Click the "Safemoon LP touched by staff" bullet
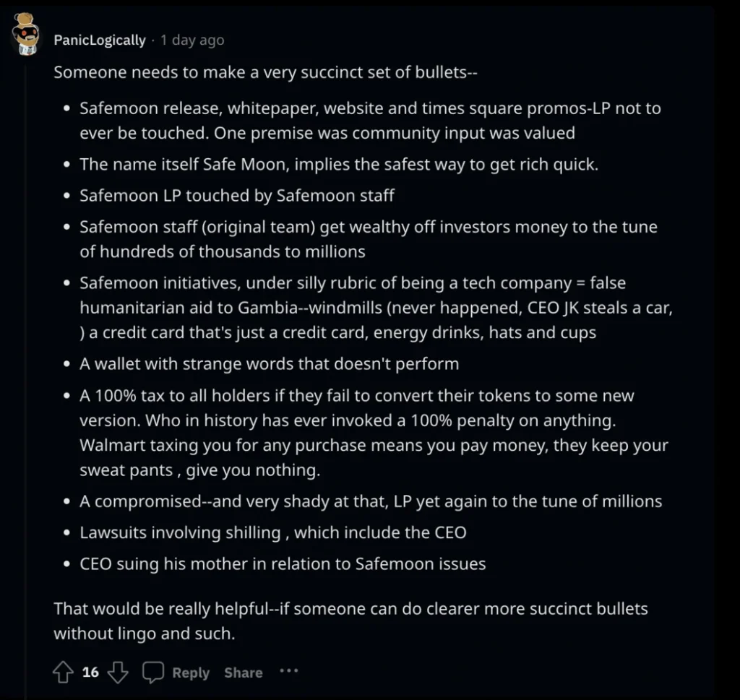The width and height of the screenshot is (740, 700). click(x=237, y=195)
